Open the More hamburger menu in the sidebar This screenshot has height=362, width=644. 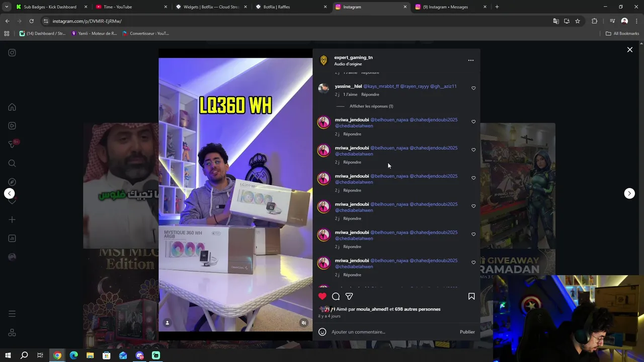click(12, 314)
